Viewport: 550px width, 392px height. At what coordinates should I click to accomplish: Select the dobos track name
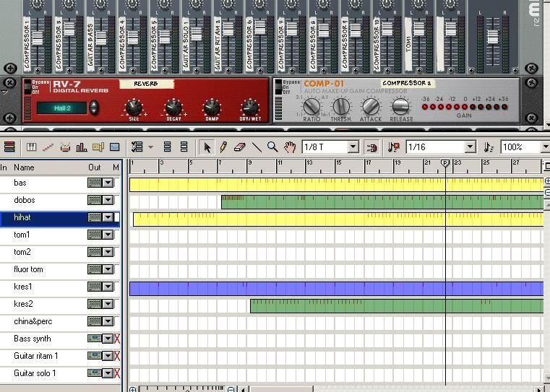tap(24, 200)
